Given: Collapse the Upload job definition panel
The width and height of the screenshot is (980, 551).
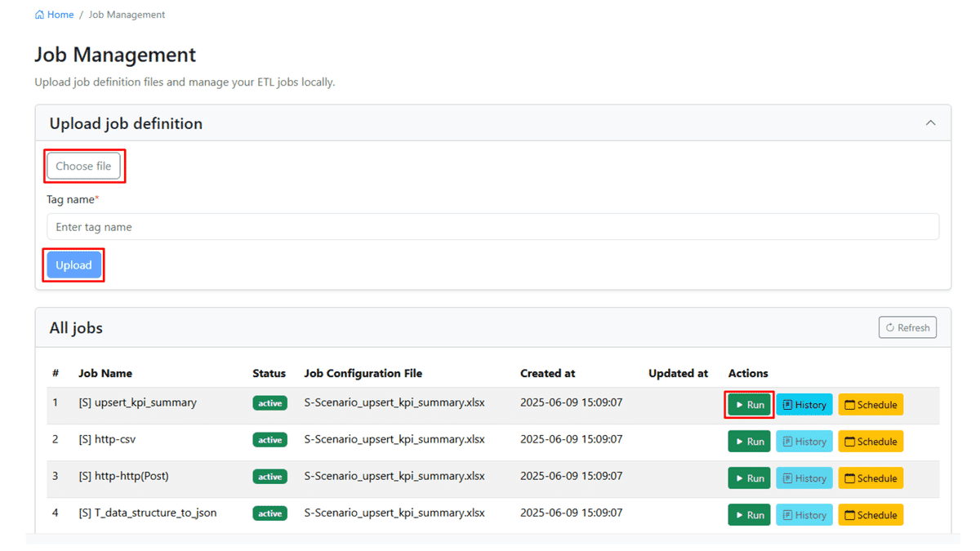Looking at the screenshot, I should pyautogui.click(x=930, y=123).
